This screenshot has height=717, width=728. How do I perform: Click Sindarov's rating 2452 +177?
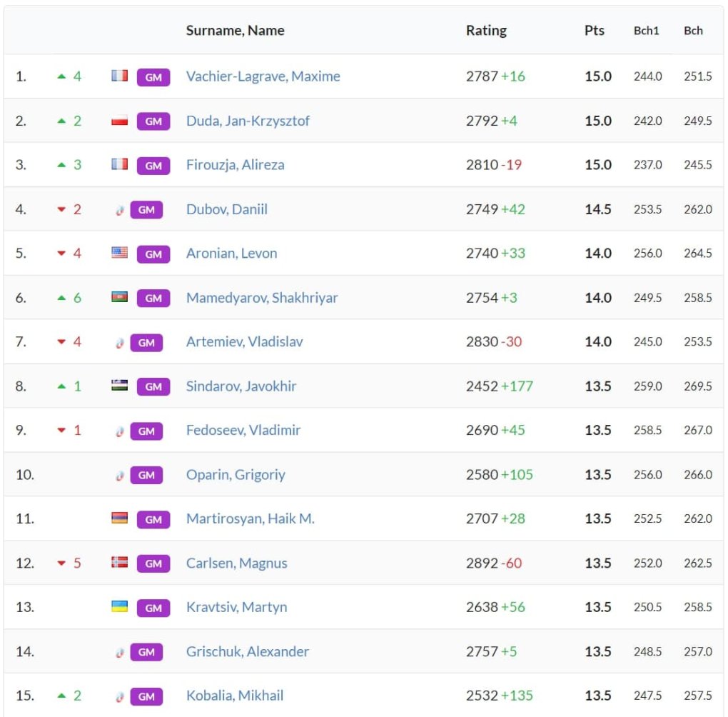tap(500, 386)
